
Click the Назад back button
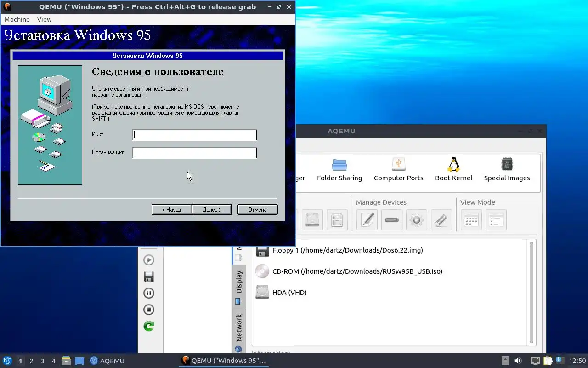pyautogui.click(x=171, y=209)
